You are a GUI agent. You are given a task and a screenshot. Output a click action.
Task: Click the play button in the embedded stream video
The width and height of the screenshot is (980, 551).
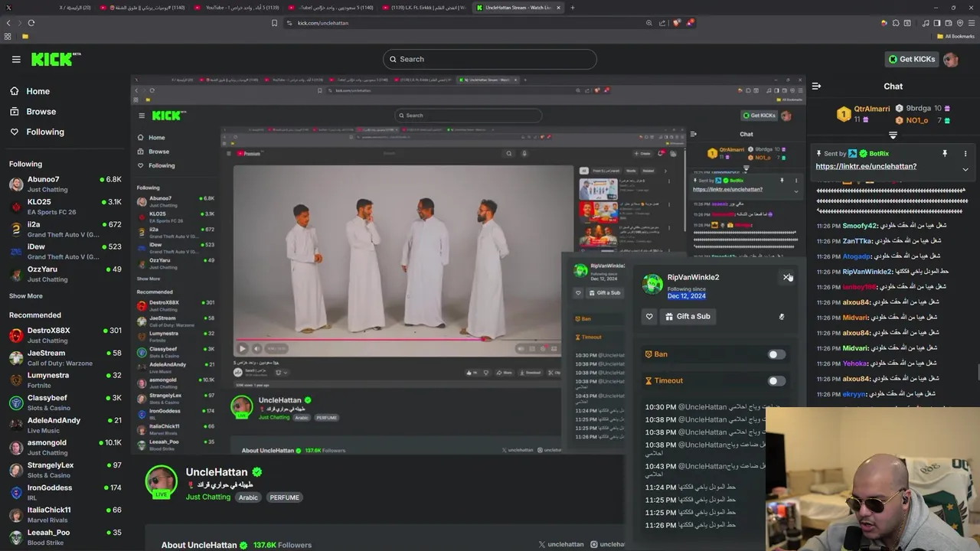pyautogui.click(x=243, y=349)
